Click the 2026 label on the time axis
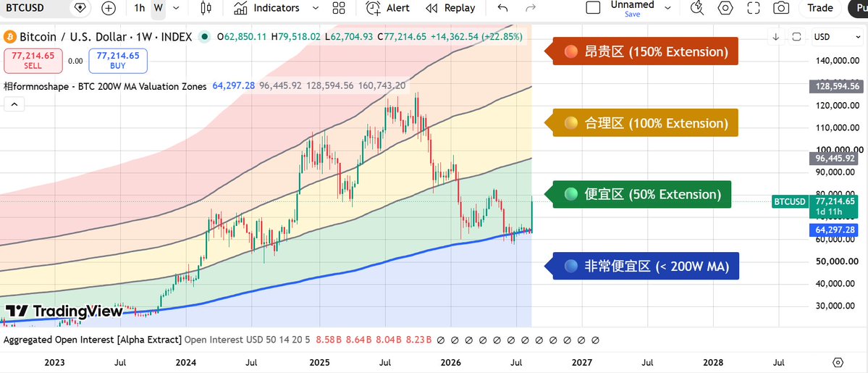 [x=450, y=362]
